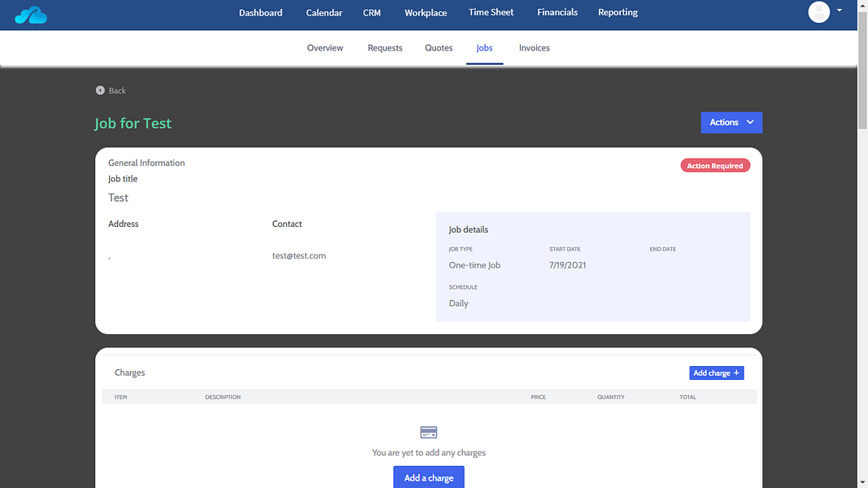
Task: Open the Time Sheet section
Action: point(491,12)
